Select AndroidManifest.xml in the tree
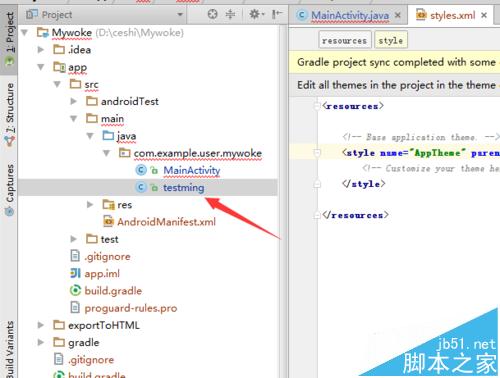 pyautogui.click(x=166, y=222)
